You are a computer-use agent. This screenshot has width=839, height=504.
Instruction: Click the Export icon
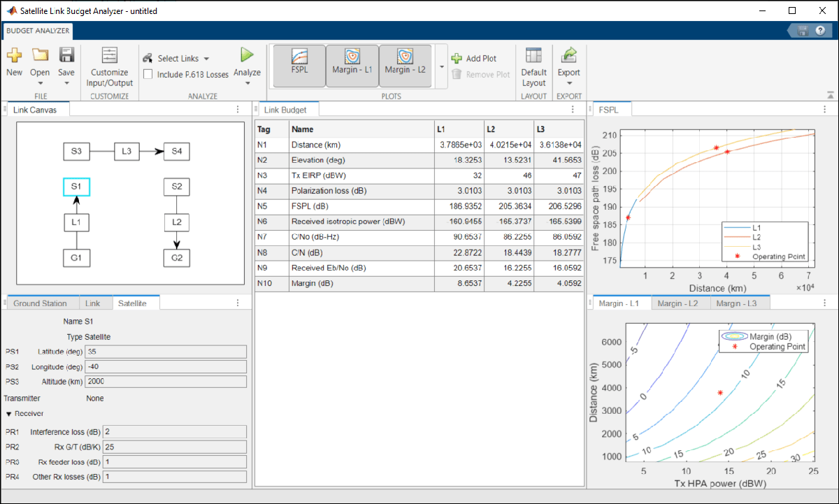(568, 55)
